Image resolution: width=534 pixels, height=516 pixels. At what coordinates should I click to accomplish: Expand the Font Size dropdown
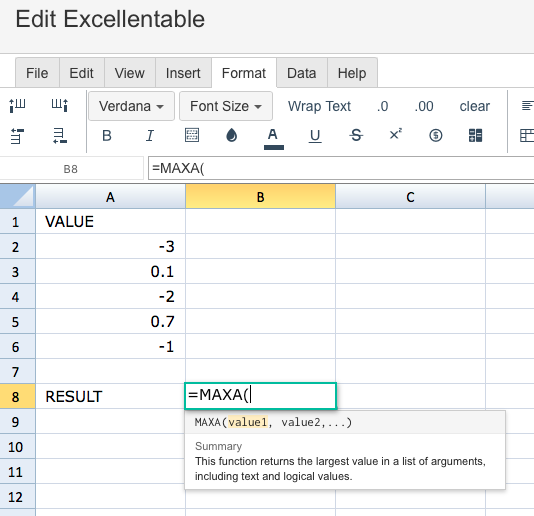click(226, 106)
